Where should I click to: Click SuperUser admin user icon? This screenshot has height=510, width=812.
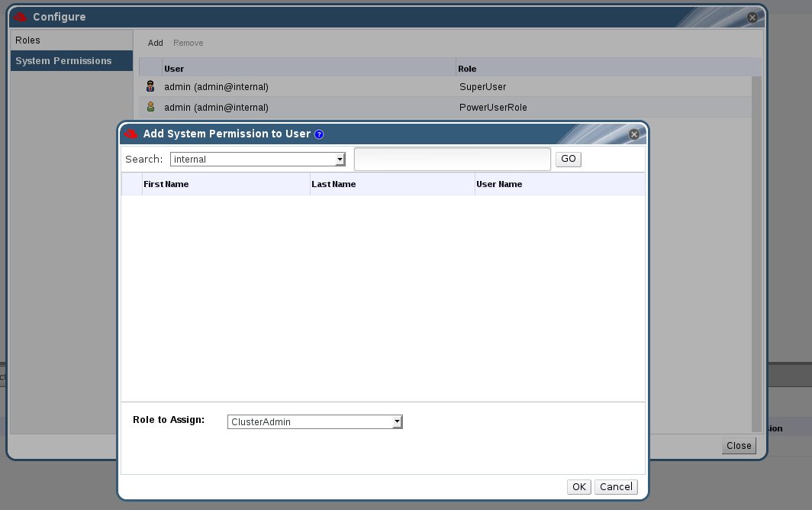pos(150,86)
